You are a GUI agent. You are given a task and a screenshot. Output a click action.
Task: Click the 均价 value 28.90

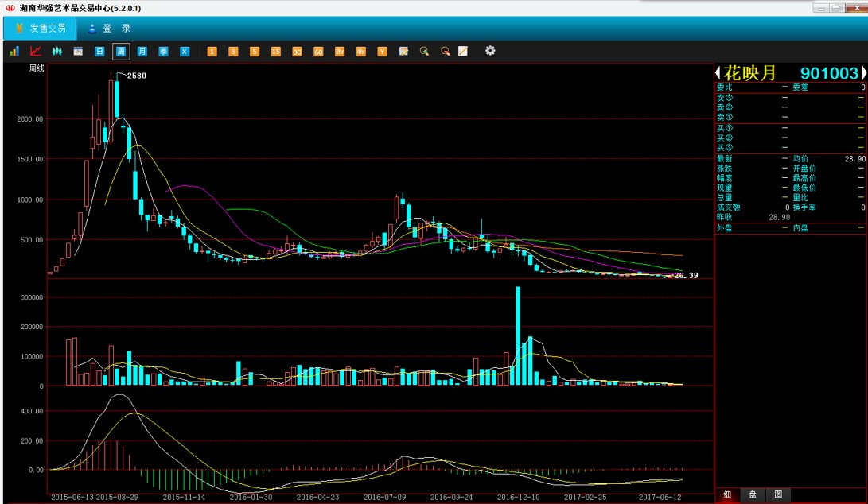(x=854, y=159)
